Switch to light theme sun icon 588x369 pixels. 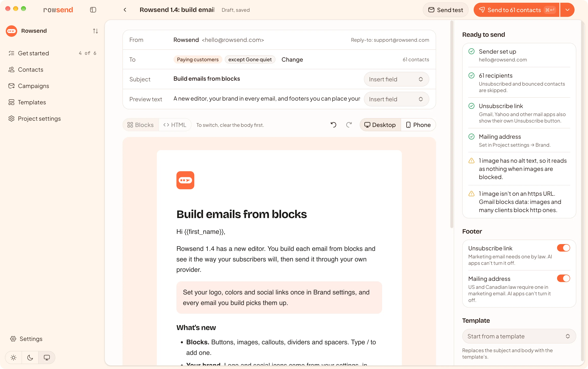[x=14, y=358]
